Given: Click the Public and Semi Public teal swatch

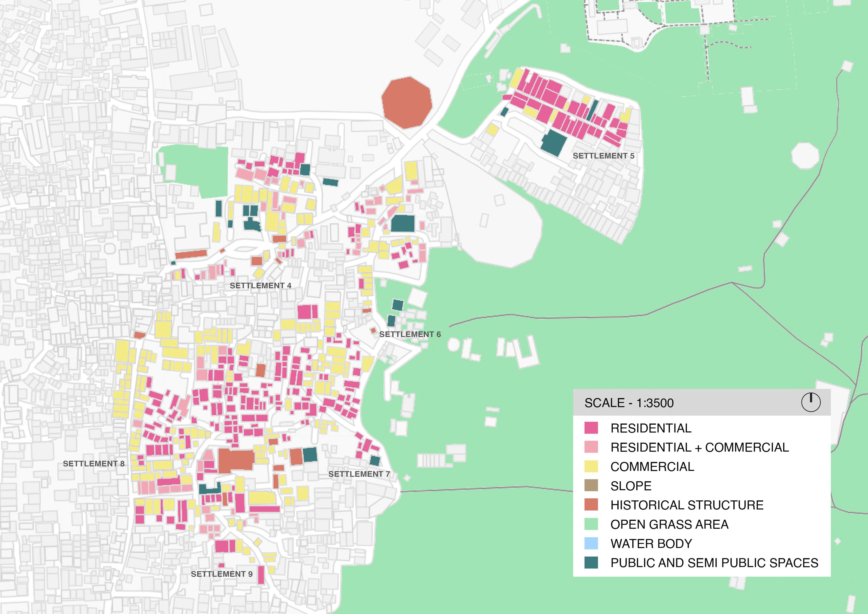Looking at the screenshot, I should coord(591,563).
